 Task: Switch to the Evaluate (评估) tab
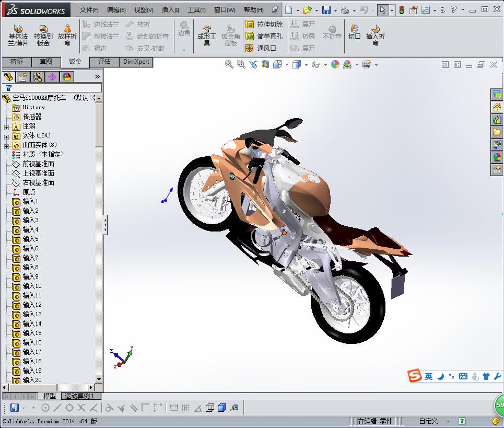(104, 62)
